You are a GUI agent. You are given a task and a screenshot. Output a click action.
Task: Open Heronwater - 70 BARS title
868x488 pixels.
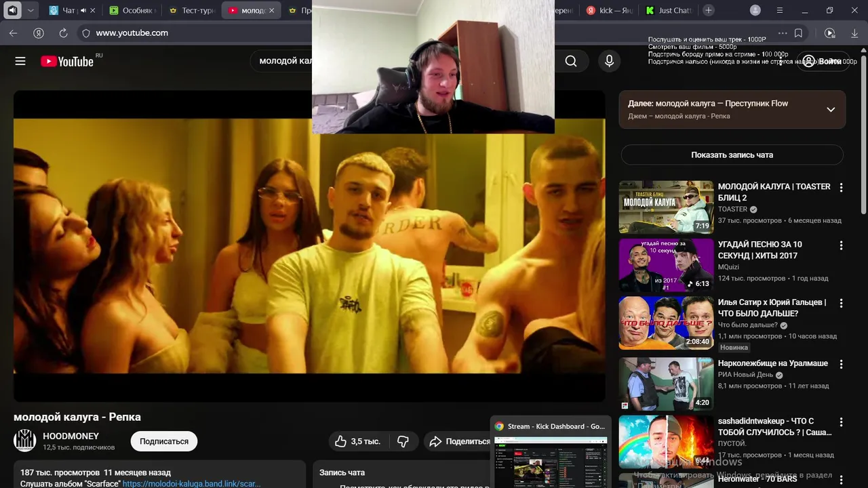pos(757,479)
